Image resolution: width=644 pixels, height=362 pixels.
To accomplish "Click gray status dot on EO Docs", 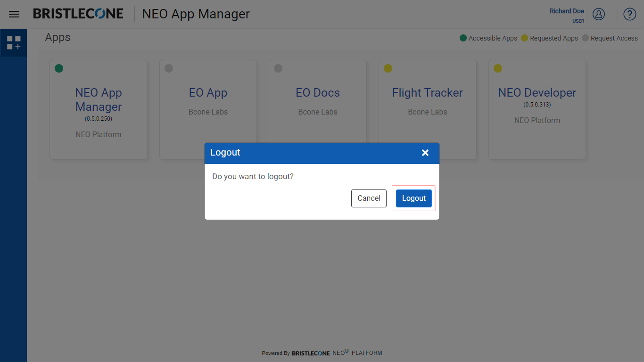I will click(278, 68).
